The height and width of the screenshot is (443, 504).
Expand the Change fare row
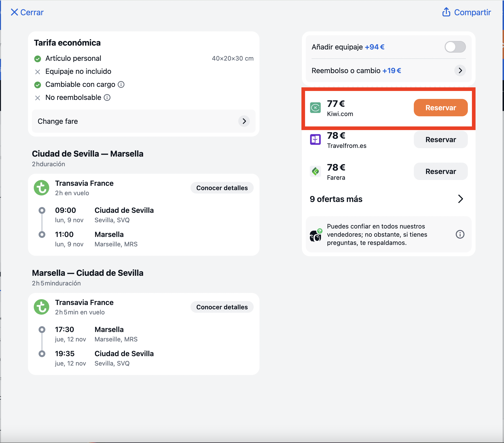point(143,121)
